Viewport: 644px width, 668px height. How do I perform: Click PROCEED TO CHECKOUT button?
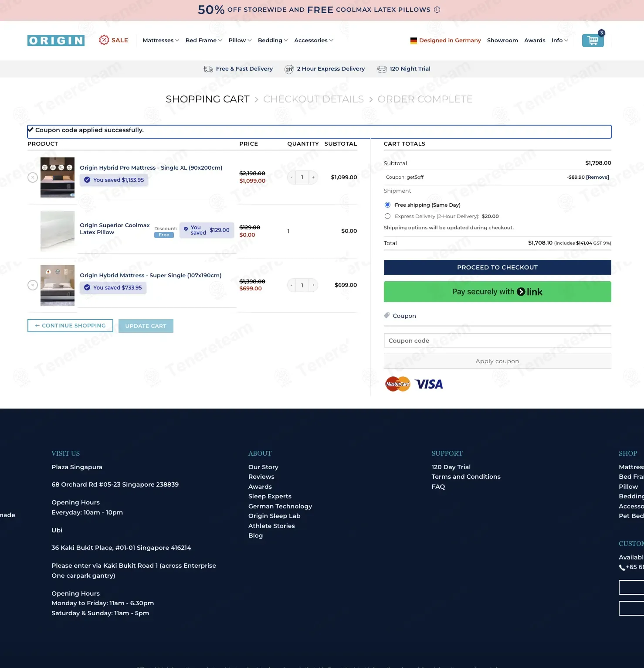point(497,268)
